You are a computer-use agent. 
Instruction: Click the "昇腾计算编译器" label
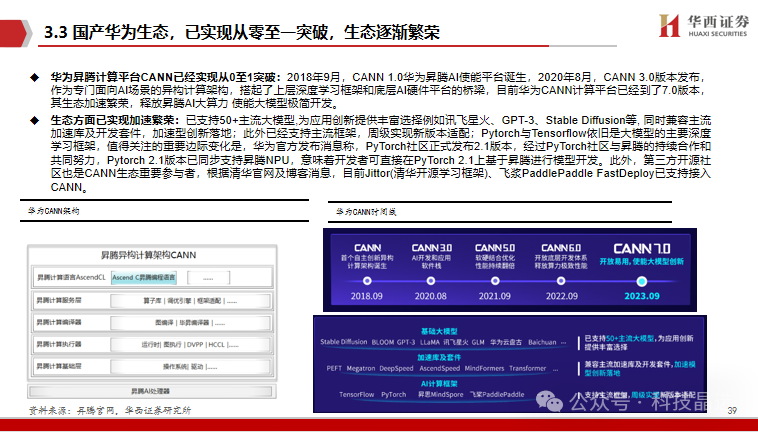point(59,322)
